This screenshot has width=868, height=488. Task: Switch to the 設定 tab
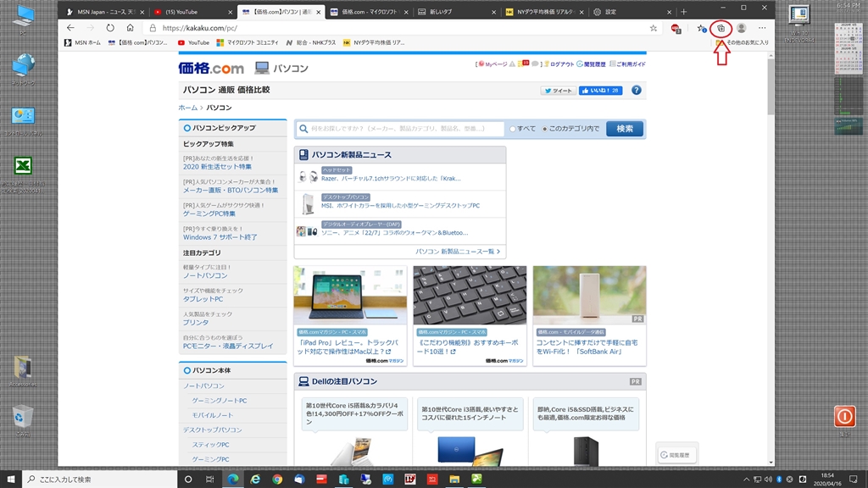(632, 12)
